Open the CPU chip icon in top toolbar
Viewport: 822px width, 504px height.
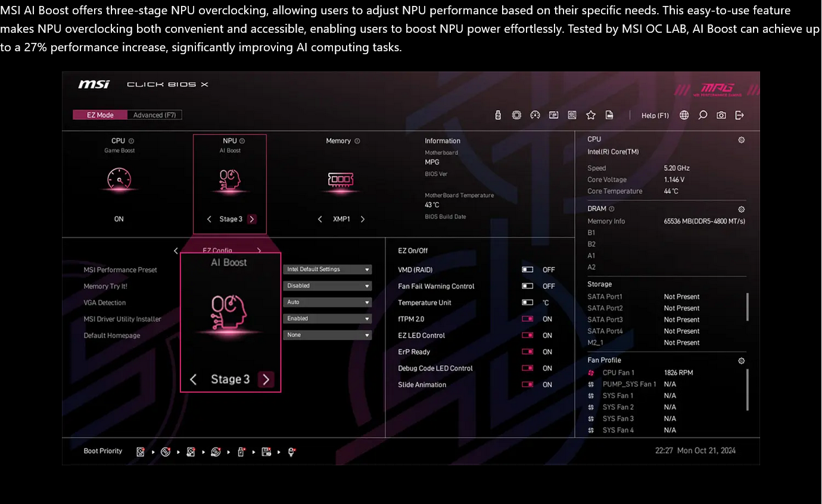[x=516, y=115]
